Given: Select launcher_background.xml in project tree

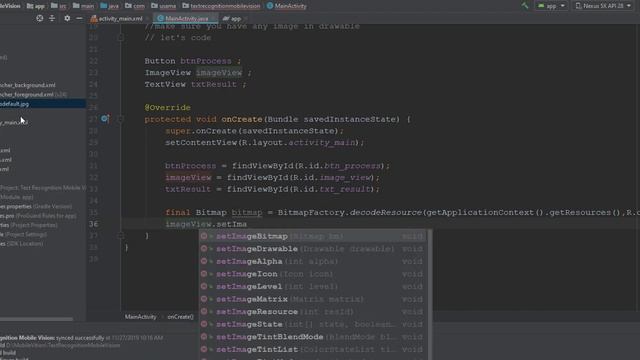Looking at the screenshot, I should pyautogui.click(x=28, y=85).
